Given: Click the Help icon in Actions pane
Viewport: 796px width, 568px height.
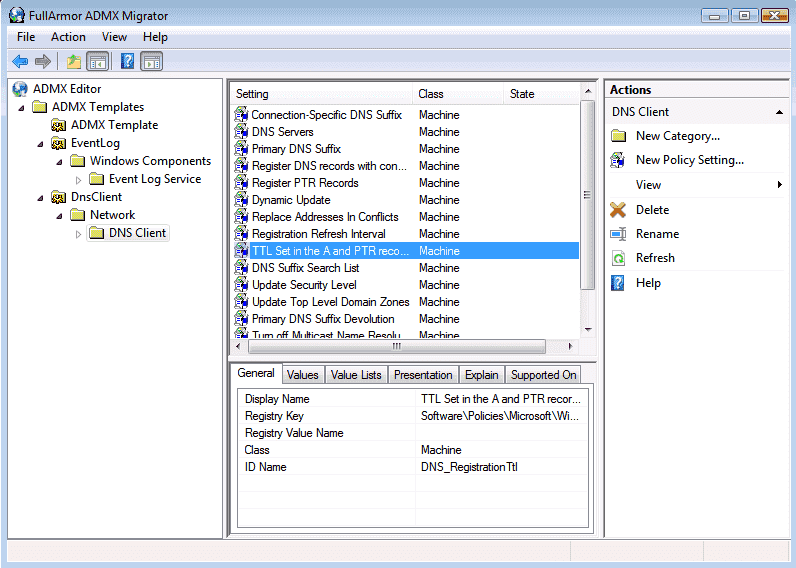Looking at the screenshot, I should click(x=618, y=283).
